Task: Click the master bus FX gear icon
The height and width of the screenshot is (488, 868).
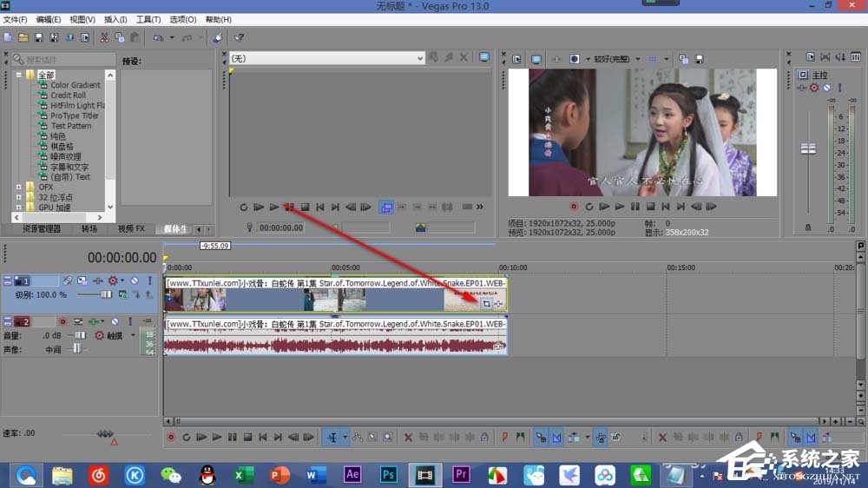Action: 813,88
